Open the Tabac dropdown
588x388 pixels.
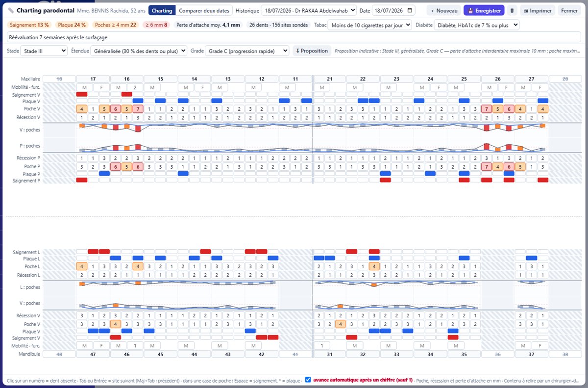point(369,25)
